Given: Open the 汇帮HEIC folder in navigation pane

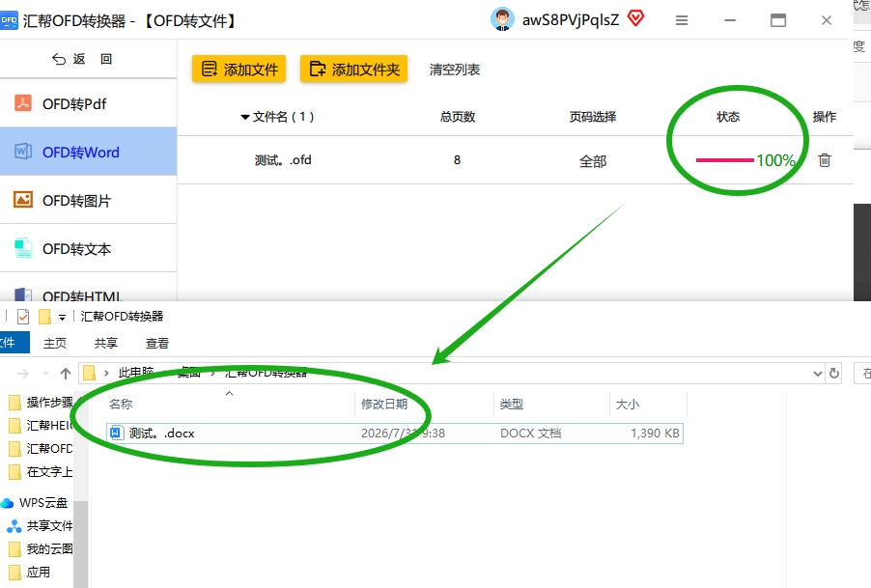Looking at the screenshot, I should 42,426.
